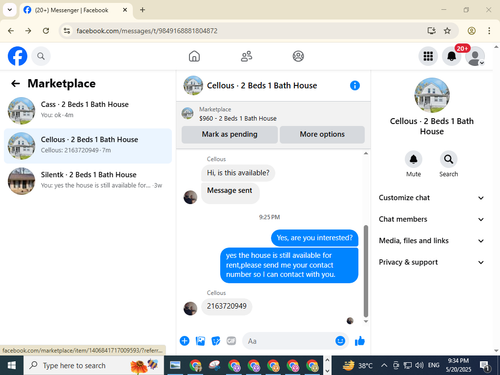
Task: Expand Media, files and links section
Action: pyautogui.click(x=431, y=241)
